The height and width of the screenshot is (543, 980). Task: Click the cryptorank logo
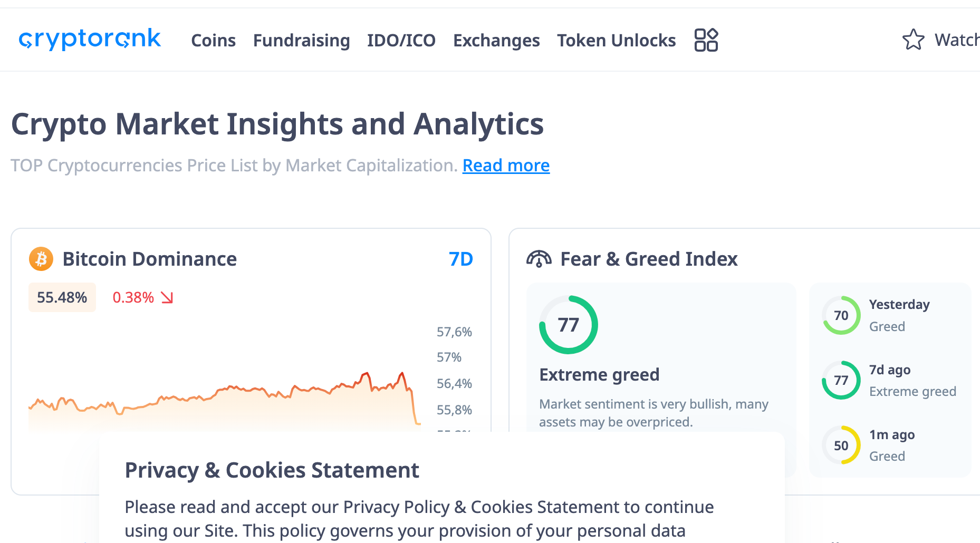(90, 40)
